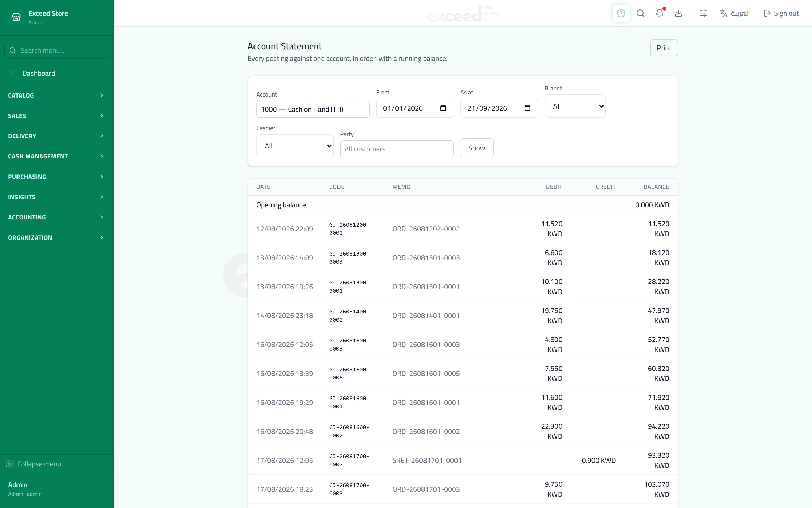Expand the DELIVERY menu section

click(56, 136)
